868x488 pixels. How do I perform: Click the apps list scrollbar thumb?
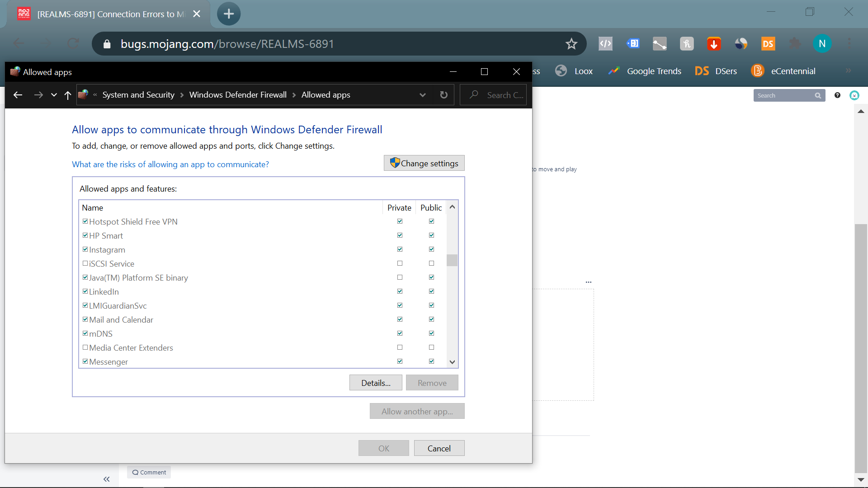pos(452,260)
